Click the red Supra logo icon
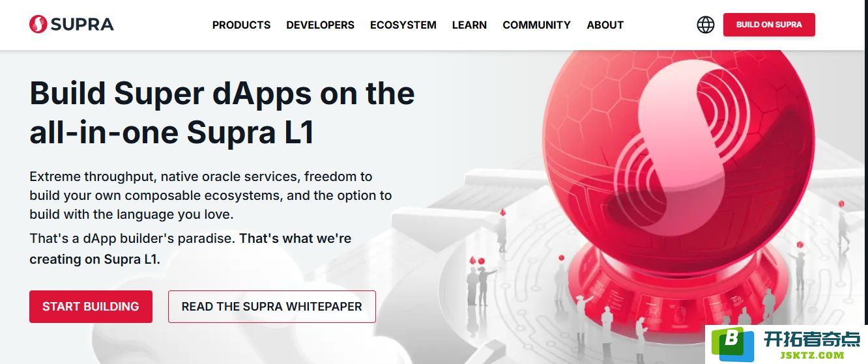Screen dimensions: 868x364 pos(38,25)
